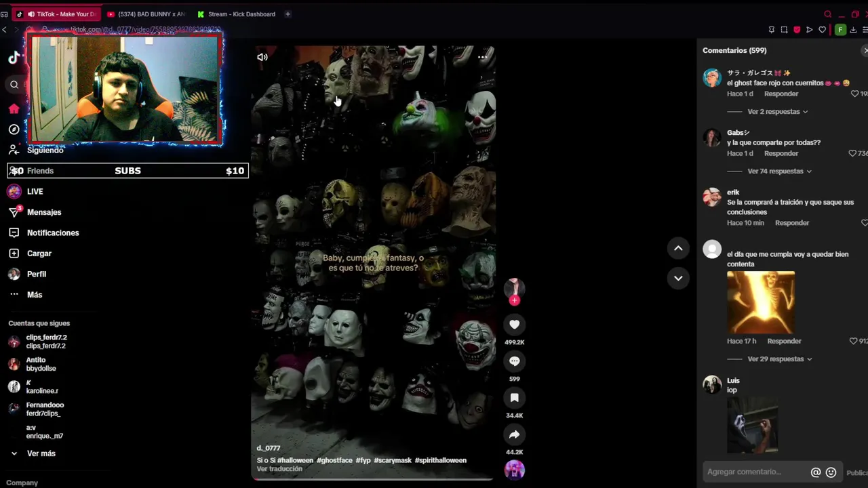Viewport: 868px width, 488px height.
Task: Close the Comentarios panel
Action: pos(865,51)
